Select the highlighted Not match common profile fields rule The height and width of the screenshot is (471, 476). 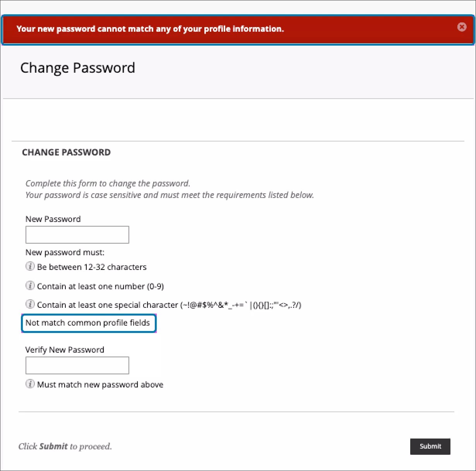tap(88, 323)
